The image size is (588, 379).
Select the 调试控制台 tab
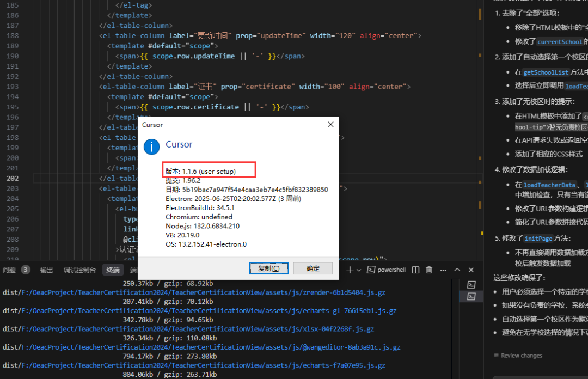(79, 270)
